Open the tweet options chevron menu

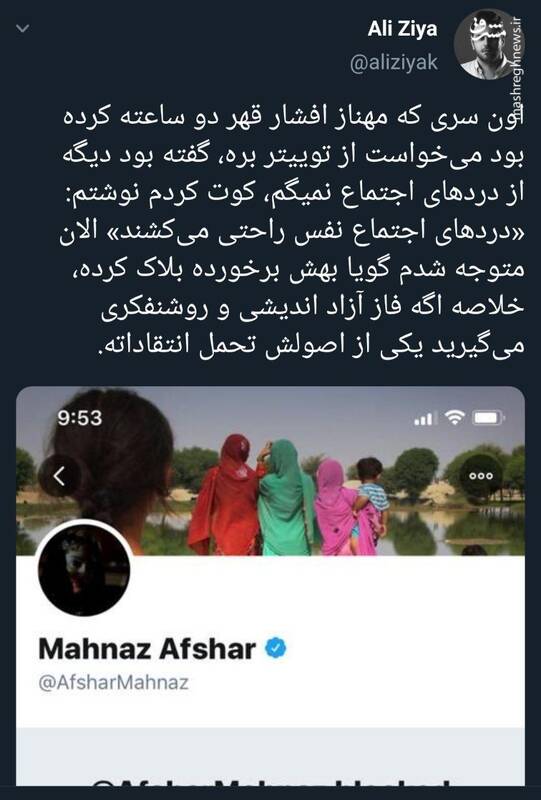point(22,29)
